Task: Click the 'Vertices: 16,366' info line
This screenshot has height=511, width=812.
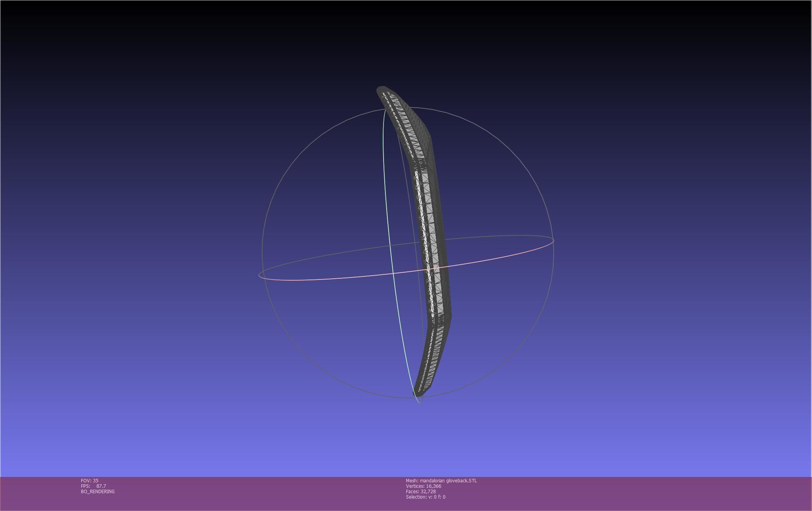Action: [423, 486]
